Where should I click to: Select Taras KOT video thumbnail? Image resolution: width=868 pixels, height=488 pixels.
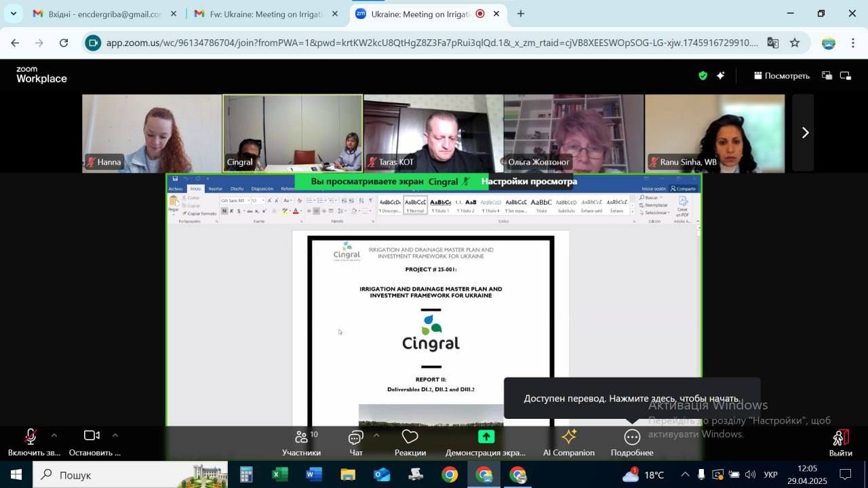click(x=433, y=133)
